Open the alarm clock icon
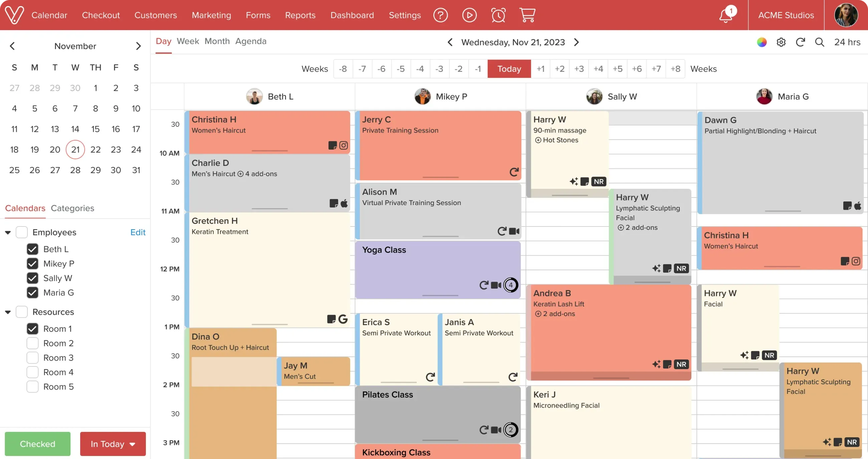Viewport: 868px width, 459px height. [498, 15]
